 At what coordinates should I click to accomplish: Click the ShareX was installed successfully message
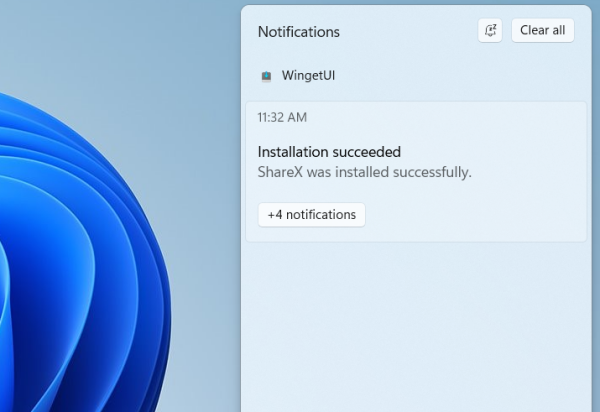pyautogui.click(x=364, y=172)
